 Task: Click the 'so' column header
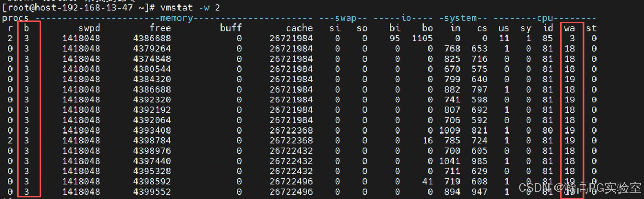[x=362, y=28]
